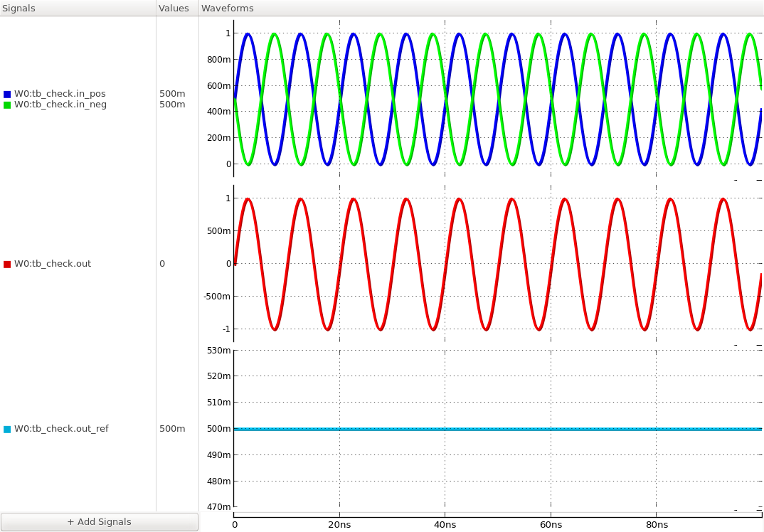Click the green square icon beside tb_check.in_neg

(7, 104)
